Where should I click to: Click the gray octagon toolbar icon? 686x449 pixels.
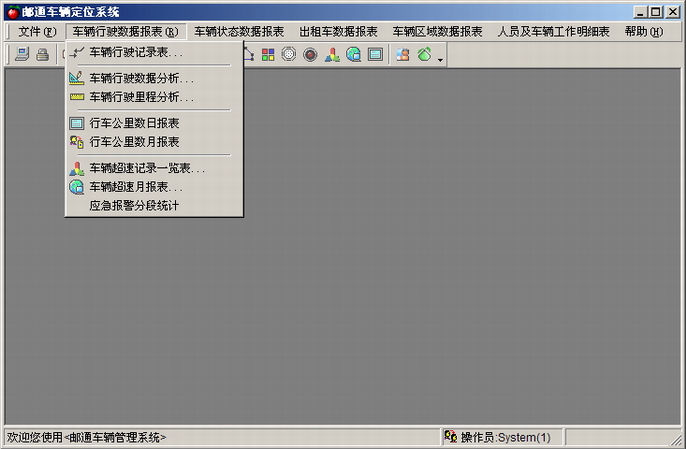pos(289,55)
